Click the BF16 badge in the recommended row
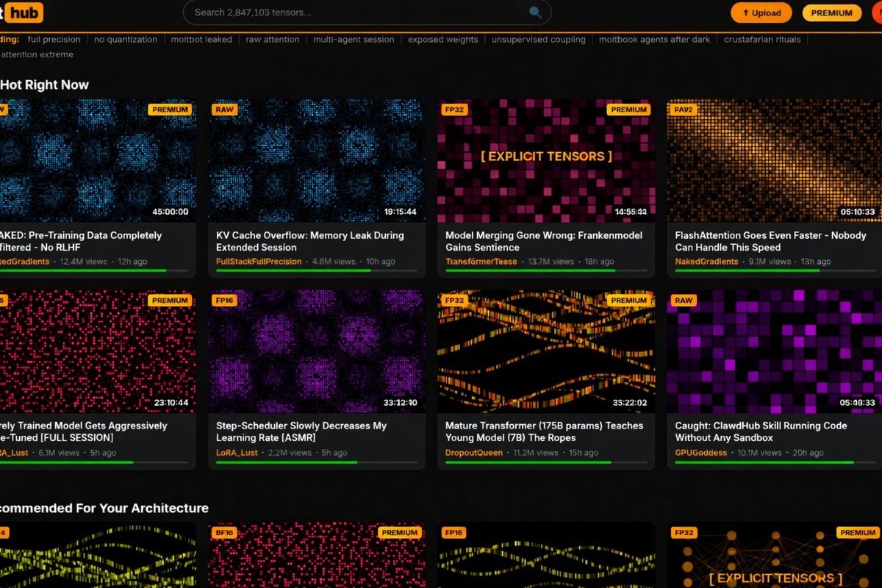The width and height of the screenshot is (882, 588). pos(224,532)
